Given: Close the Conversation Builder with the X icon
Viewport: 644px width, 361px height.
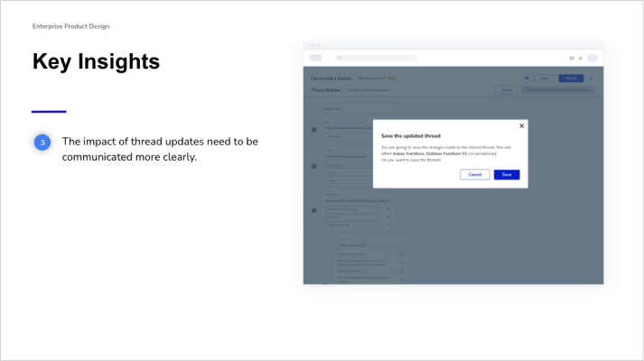Looking at the screenshot, I should (592, 79).
